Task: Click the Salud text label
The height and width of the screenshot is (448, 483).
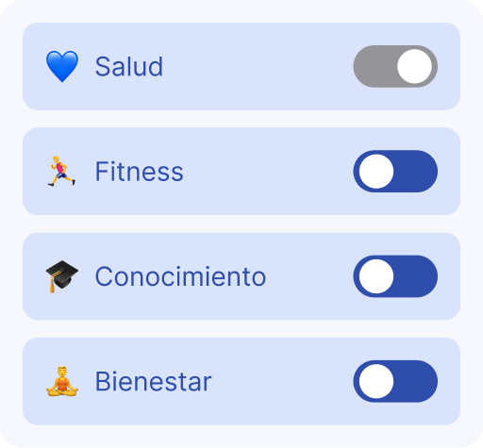Action: click(129, 66)
